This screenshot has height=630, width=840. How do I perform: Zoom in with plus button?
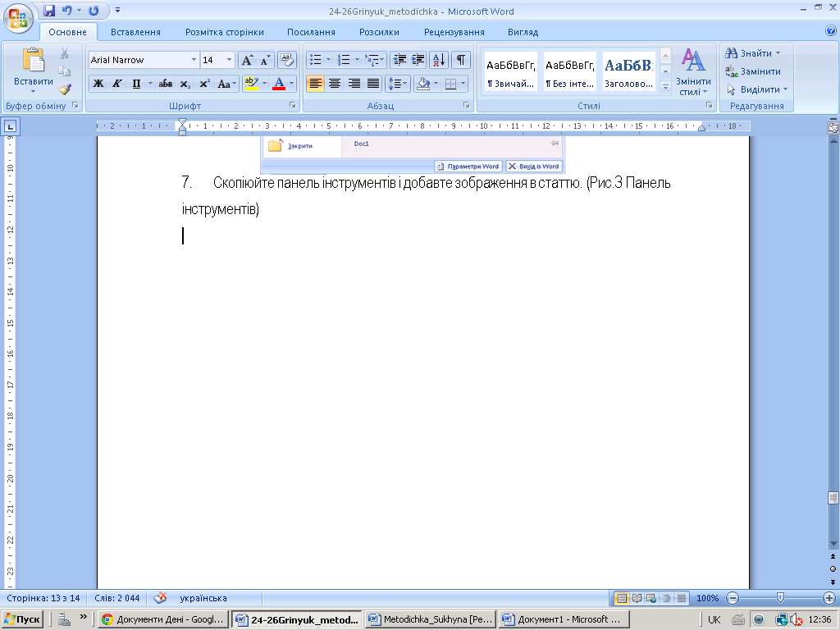click(x=829, y=598)
